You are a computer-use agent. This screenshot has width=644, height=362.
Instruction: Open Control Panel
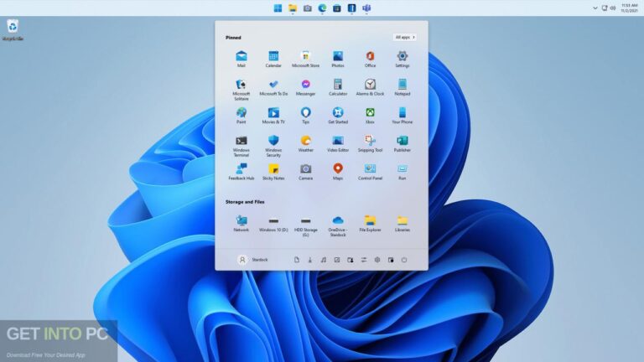[x=370, y=172]
